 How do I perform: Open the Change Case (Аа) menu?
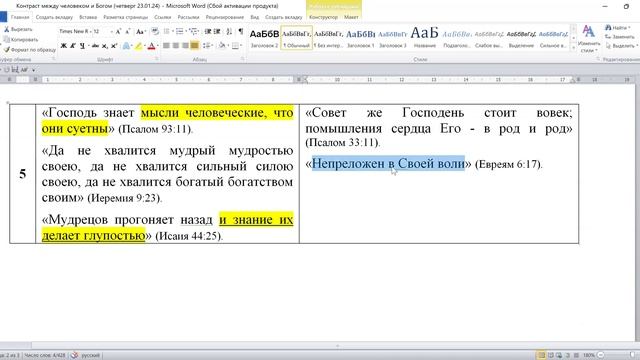pyautogui.click(x=141, y=31)
